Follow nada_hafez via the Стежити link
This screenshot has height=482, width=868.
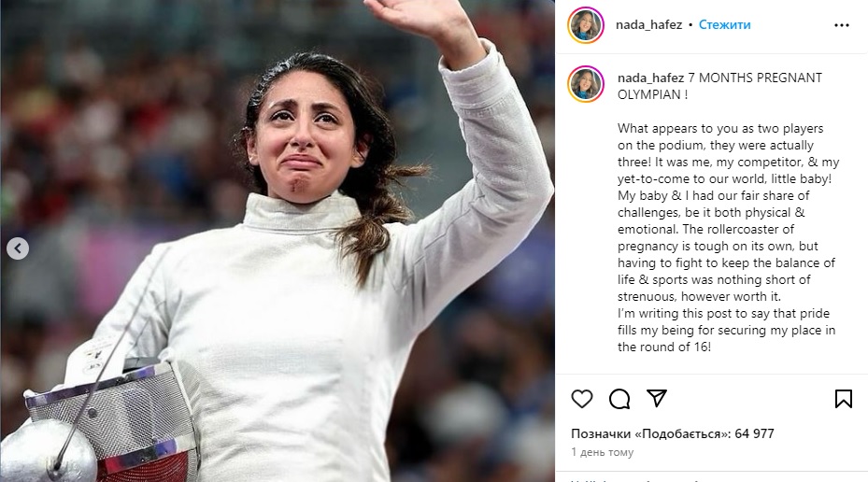(725, 25)
